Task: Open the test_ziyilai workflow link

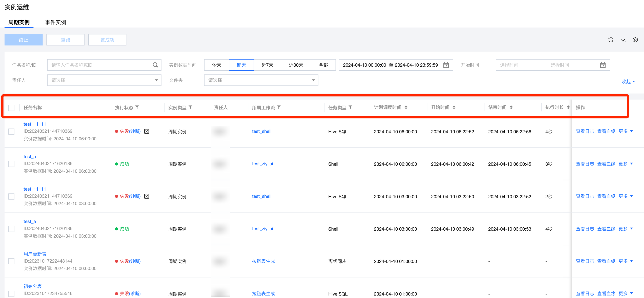Action: coord(263,164)
